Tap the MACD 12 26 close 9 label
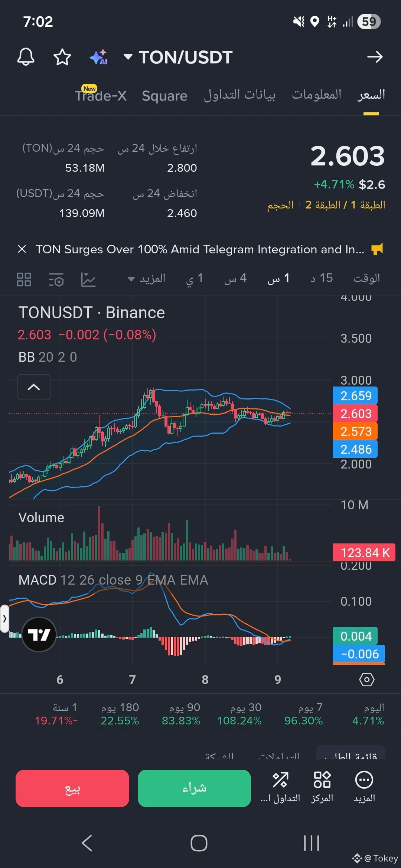 pyautogui.click(x=113, y=580)
